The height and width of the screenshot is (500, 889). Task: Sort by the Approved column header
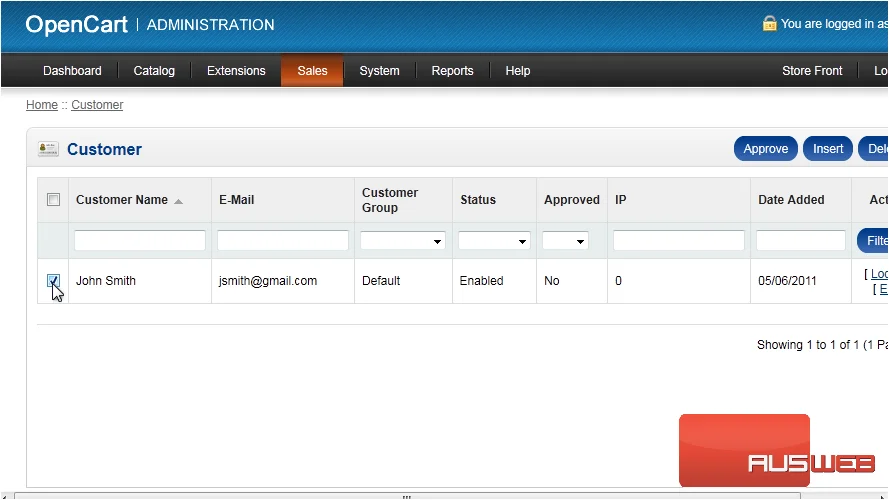pyautogui.click(x=572, y=200)
